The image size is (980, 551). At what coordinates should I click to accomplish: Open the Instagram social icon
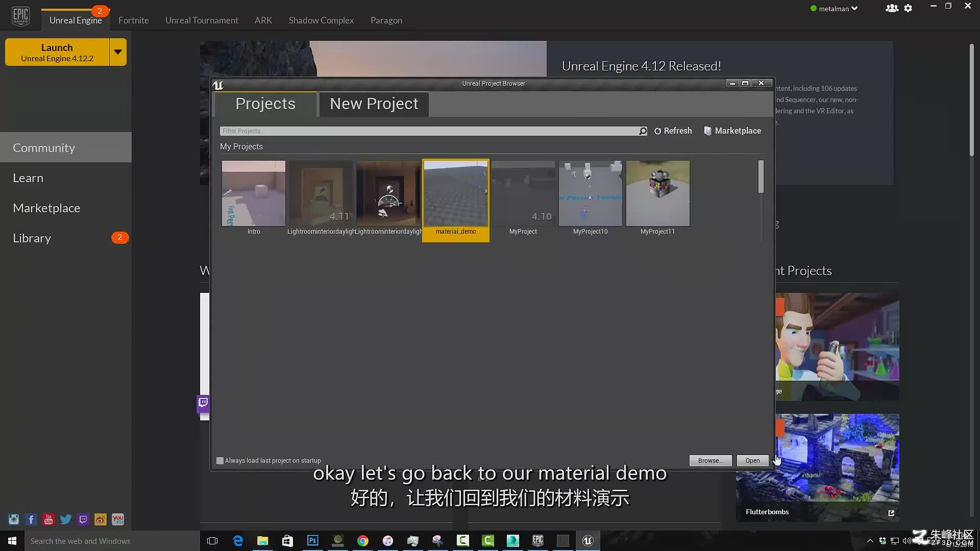tap(14, 519)
